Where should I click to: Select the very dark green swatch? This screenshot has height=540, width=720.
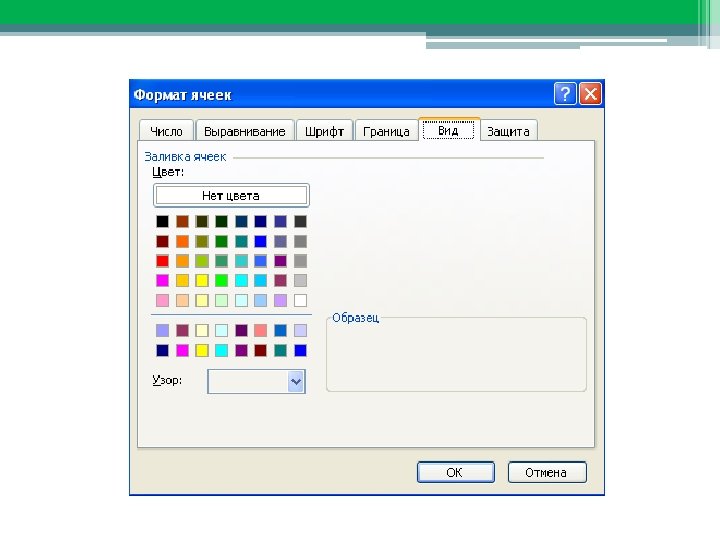221,221
